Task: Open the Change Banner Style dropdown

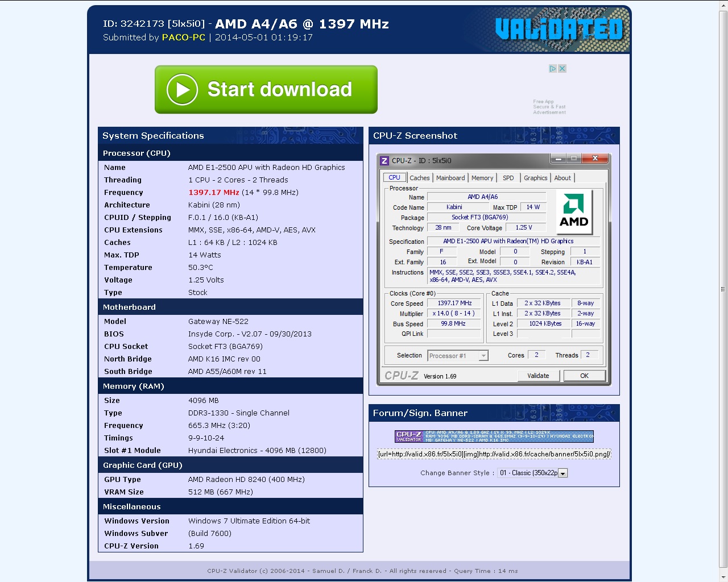Action: (x=532, y=473)
